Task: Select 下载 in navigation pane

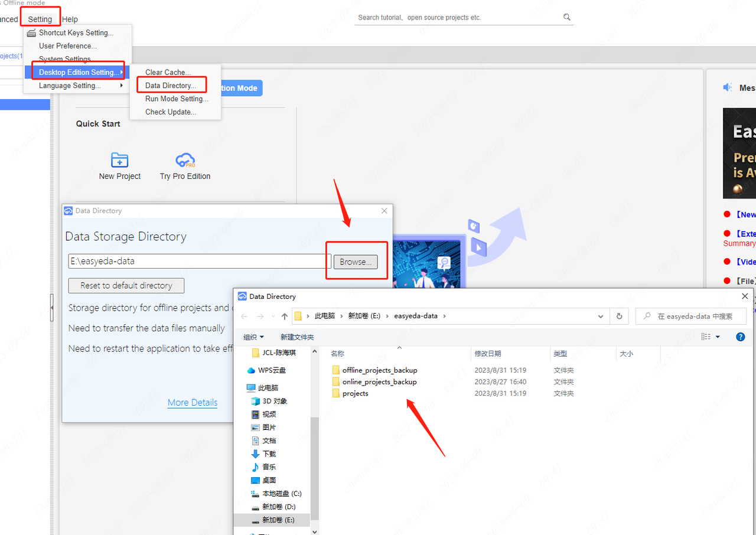Action: pyautogui.click(x=263, y=454)
